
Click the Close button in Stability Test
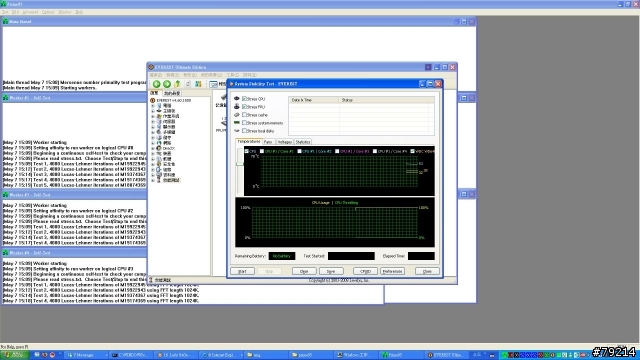[427, 271]
